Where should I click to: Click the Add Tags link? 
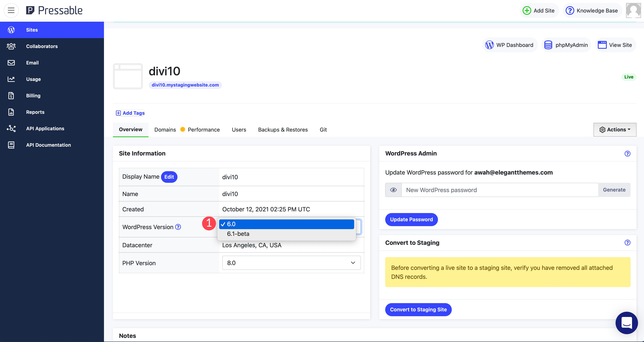130,113
